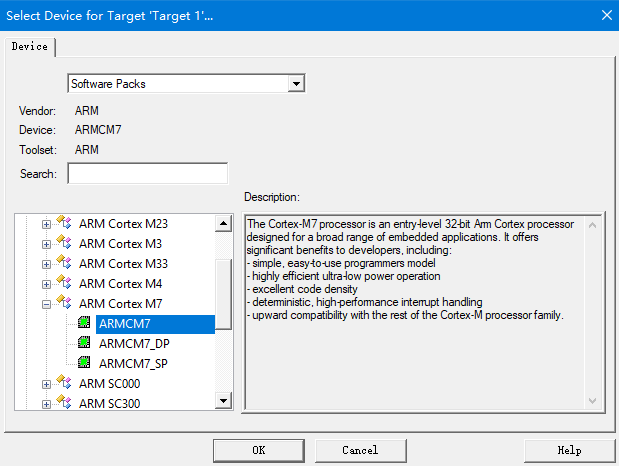Select ARM SC300 tree item
Viewport: 619px width, 466px height.
click(109, 404)
